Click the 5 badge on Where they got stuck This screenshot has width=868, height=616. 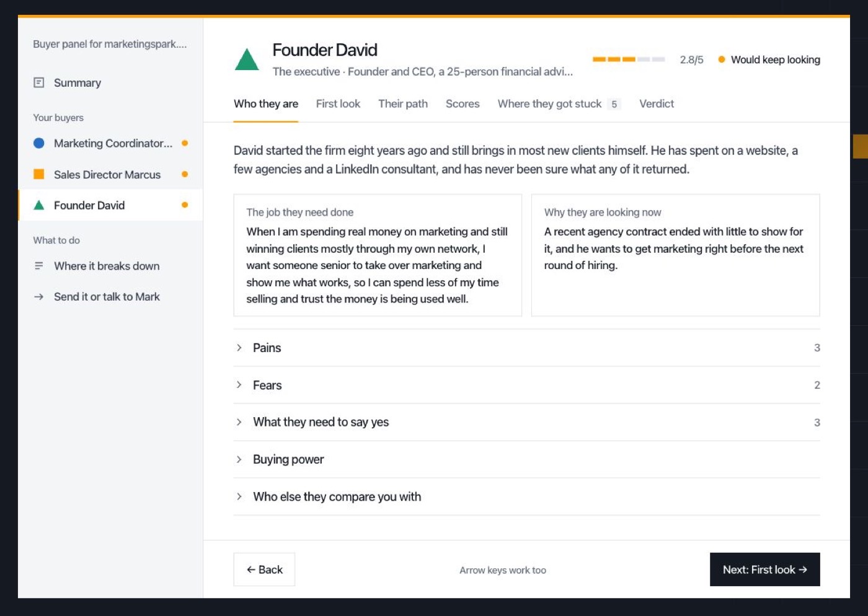[614, 104]
